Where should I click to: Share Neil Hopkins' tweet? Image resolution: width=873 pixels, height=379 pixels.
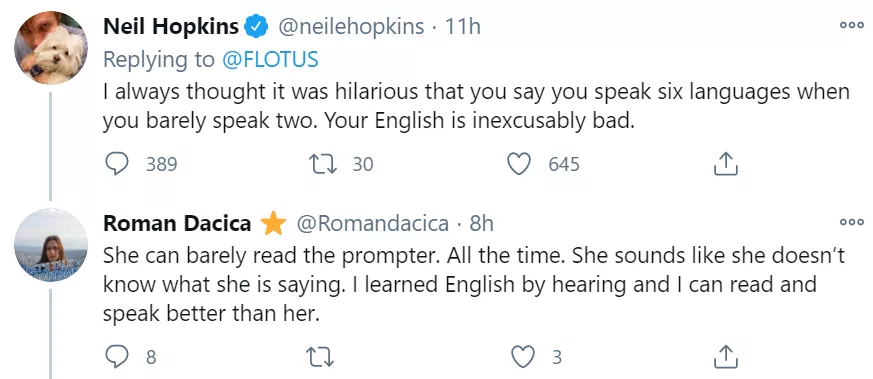tap(726, 164)
